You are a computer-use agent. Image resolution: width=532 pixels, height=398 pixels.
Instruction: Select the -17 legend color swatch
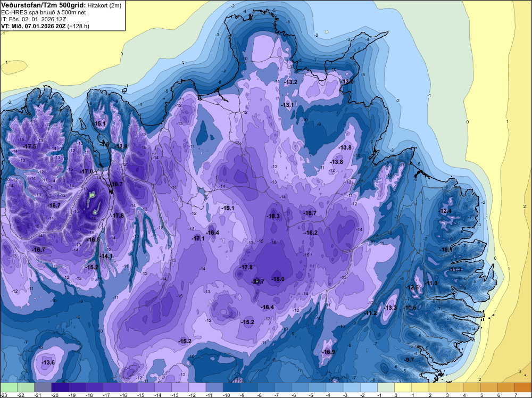(x=112, y=387)
